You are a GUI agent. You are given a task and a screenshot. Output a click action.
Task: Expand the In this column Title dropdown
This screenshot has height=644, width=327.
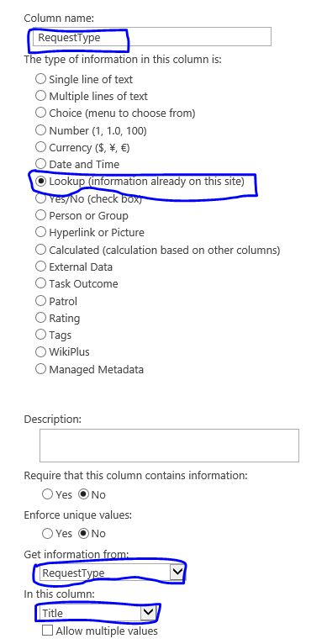point(98,613)
